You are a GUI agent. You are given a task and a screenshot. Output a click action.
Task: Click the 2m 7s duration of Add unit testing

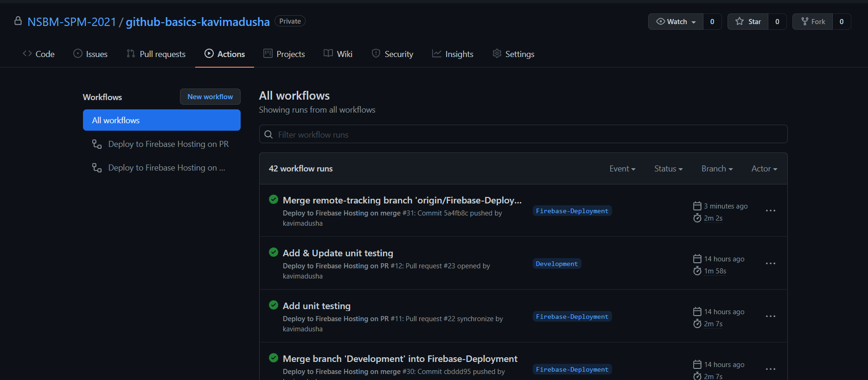coord(713,324)
